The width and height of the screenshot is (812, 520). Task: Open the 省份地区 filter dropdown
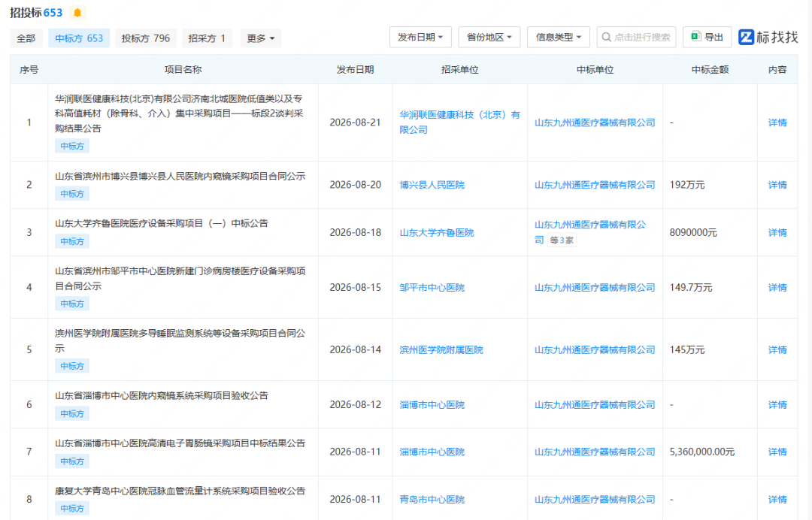489,38
